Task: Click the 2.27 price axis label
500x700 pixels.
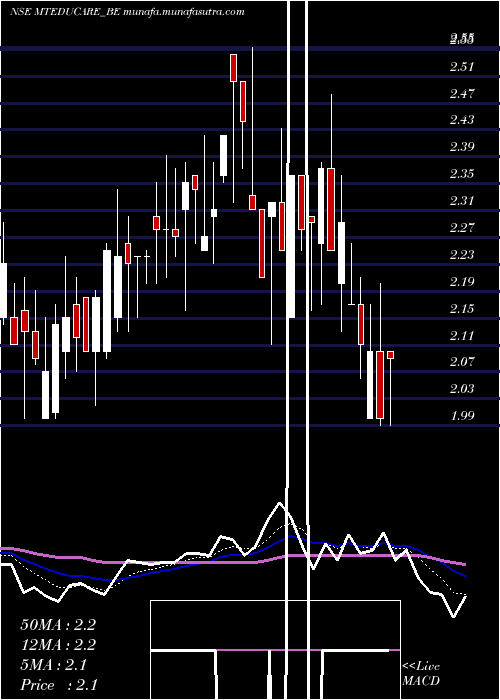Action: pos(462,228)
